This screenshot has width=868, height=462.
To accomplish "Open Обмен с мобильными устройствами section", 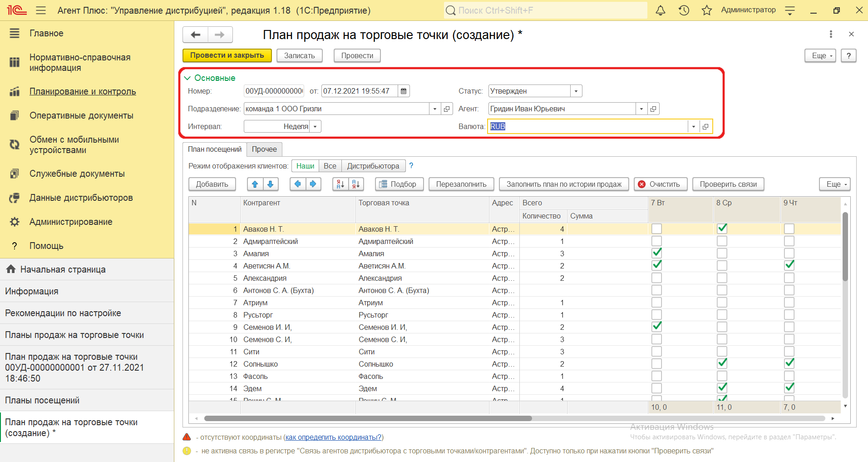I will click(x=74, y=145).
